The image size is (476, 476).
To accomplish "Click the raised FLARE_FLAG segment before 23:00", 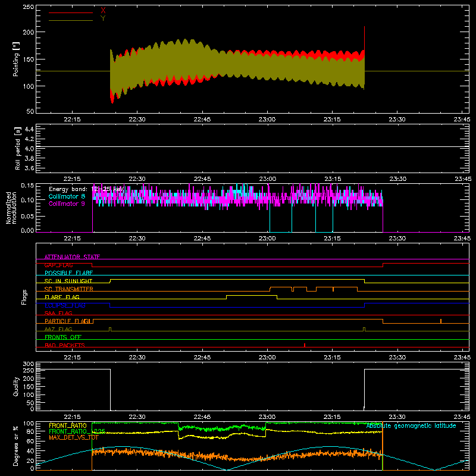I will coord(252,295).
